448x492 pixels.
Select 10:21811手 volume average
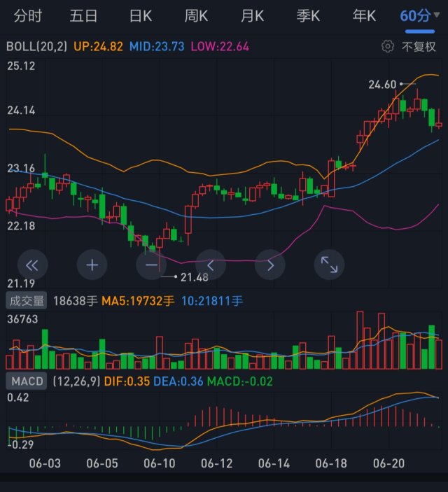click(x=212, y=301)
